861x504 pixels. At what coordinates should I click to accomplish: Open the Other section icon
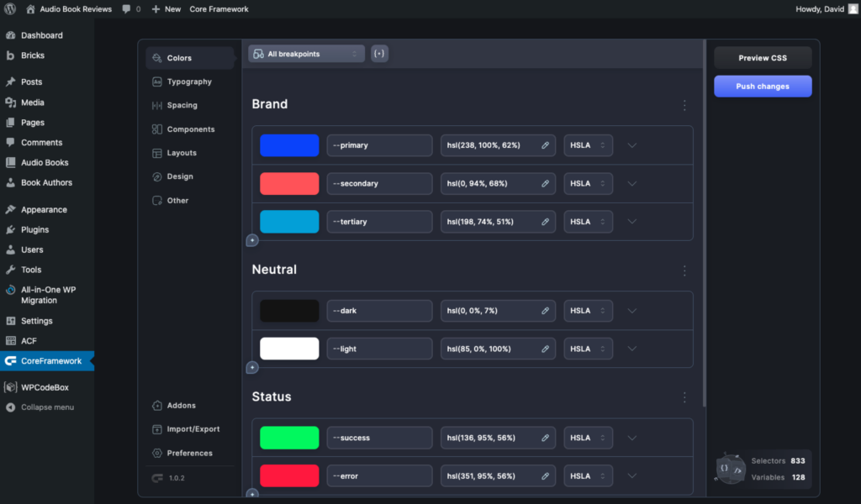coord(156,200)
